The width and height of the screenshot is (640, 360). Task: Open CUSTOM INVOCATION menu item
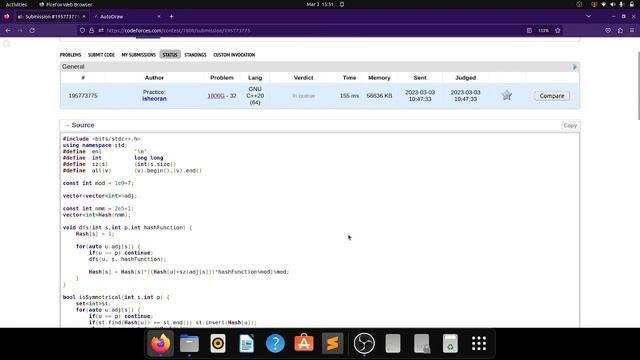coord(234,55)
